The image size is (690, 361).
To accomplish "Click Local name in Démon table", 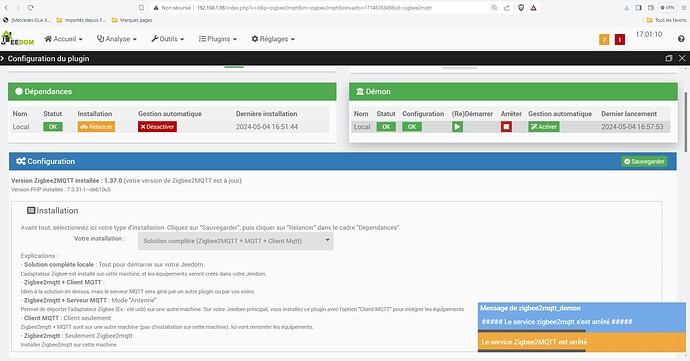I will point(362,127).
